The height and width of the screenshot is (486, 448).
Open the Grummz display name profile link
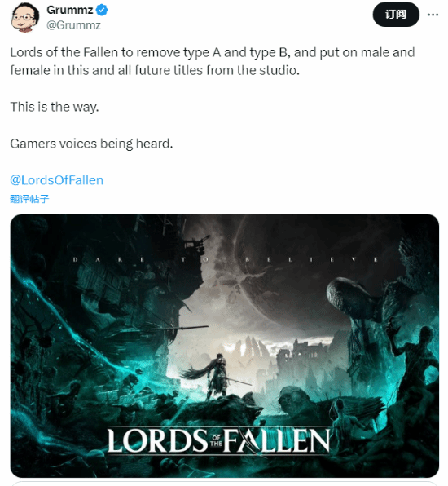[70, 10]
